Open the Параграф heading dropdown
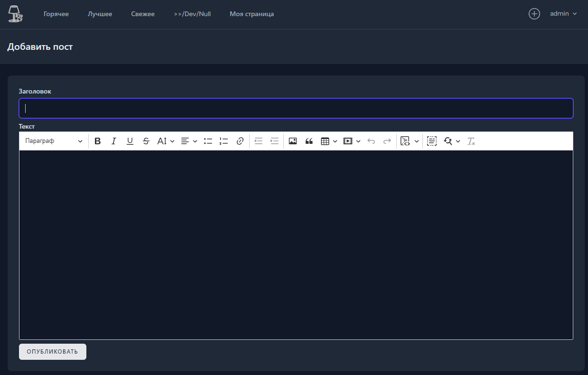The width and height of the screenshot is (588, 375). (54, 141)
